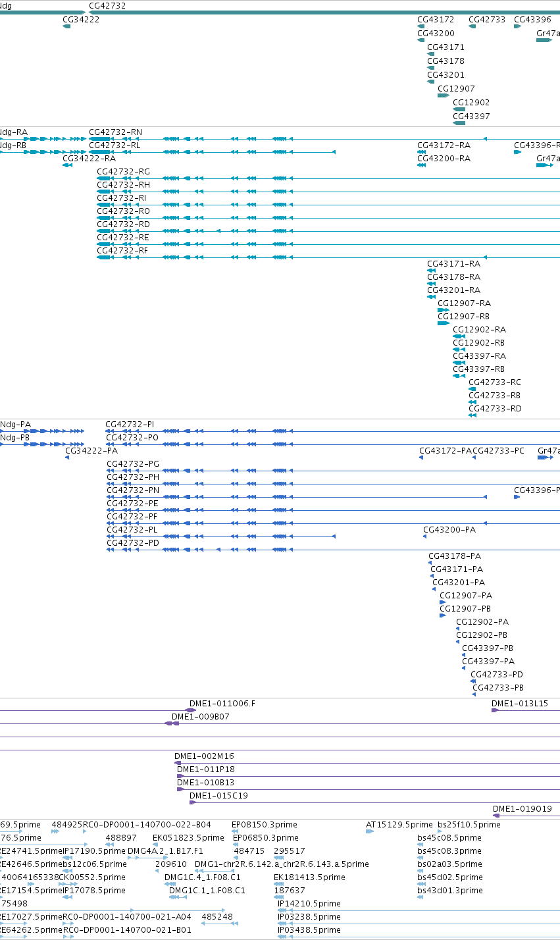
Task: Click protein CG42732-PN
Action: [x=133, y=490]
